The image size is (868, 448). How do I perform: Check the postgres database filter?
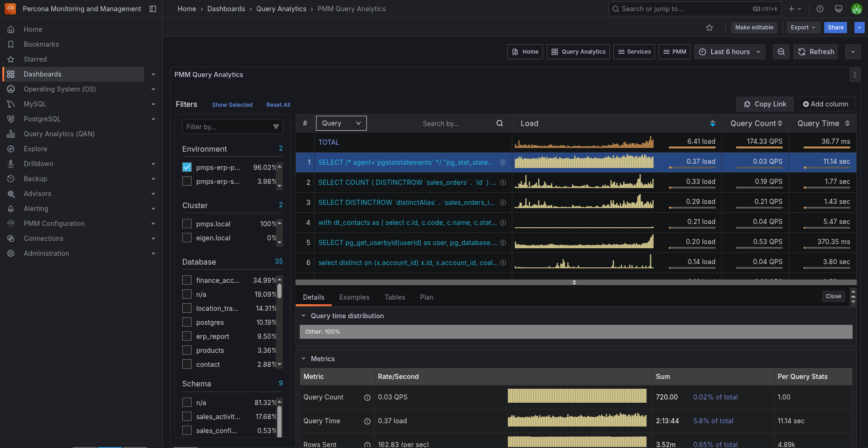[187, 322]
